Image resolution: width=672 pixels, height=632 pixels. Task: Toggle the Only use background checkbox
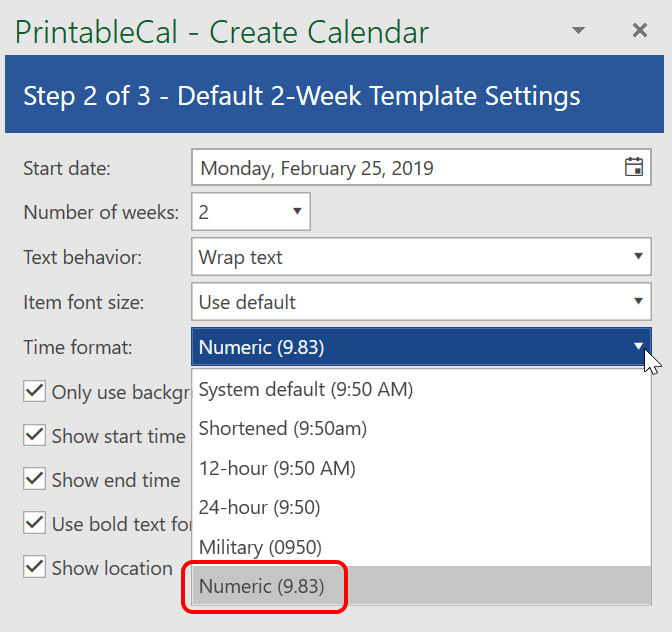click(35, 391)
